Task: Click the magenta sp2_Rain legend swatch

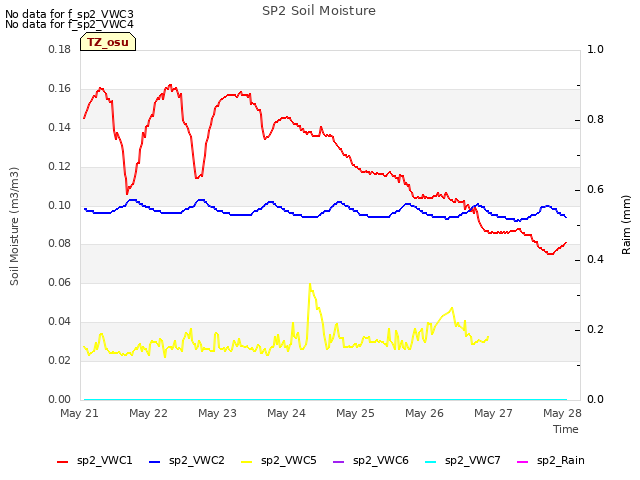Action: tap(523, 462)
